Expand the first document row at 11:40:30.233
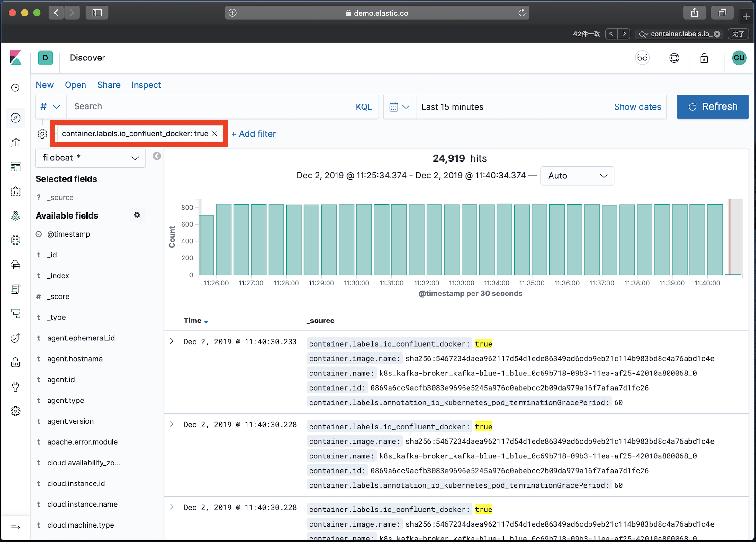The image size is (756, 542). [x=172, y=341]
